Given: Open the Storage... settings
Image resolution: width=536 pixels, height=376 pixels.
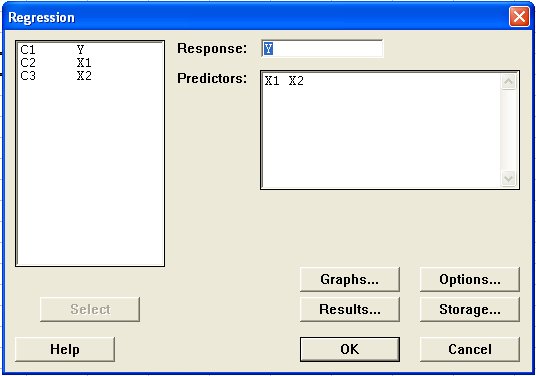Looking at the screenshot, I should [470, 309].
